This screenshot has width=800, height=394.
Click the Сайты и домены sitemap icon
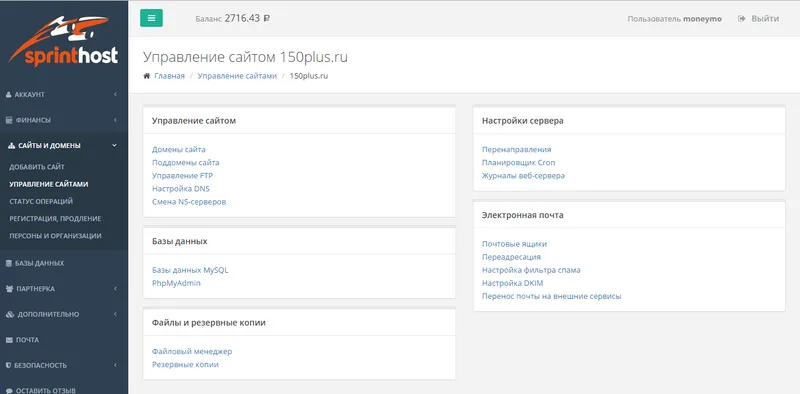12,146
